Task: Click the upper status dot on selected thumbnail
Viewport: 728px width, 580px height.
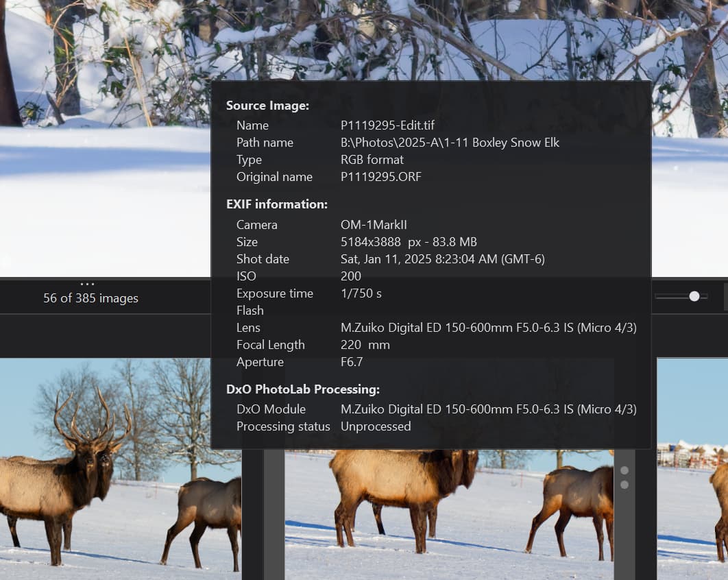Action: click(624, 471)
